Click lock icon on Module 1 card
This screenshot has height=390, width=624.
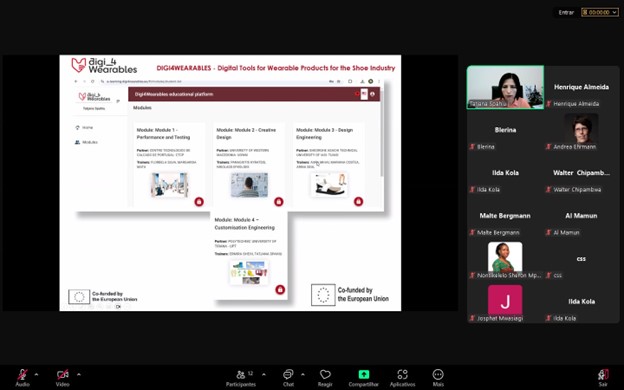pyautogui.click(x=199, y=202)
